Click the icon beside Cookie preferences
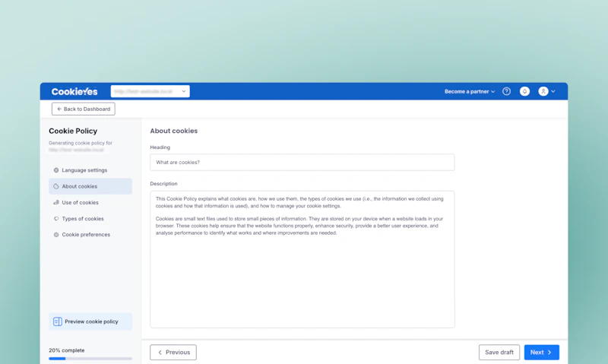The height and width of the screenshot is (364, 608). (56, 235)
